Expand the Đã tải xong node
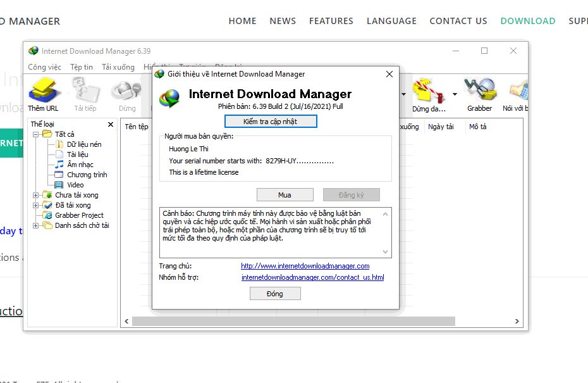 (35, 205)
